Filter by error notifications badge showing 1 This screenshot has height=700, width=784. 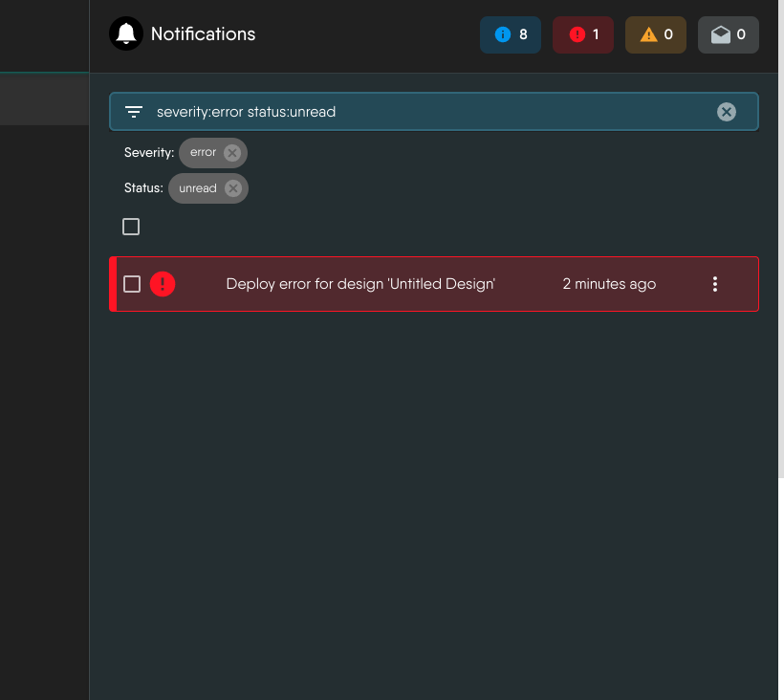point(583,34)
